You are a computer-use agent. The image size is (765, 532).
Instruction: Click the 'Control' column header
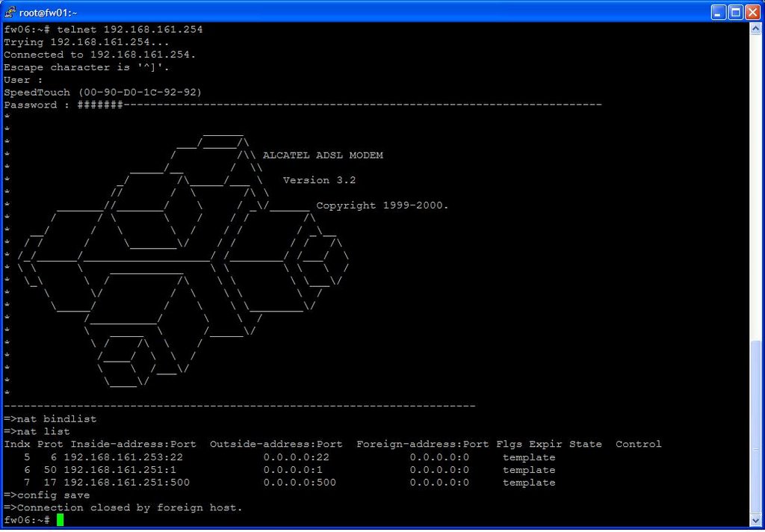(x=638, y=444)
